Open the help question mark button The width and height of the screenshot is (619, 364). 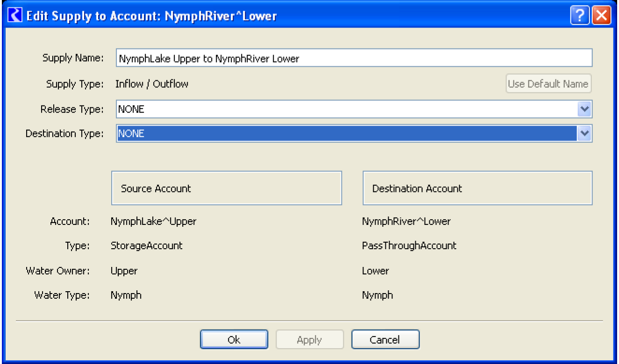coord(579,16)
